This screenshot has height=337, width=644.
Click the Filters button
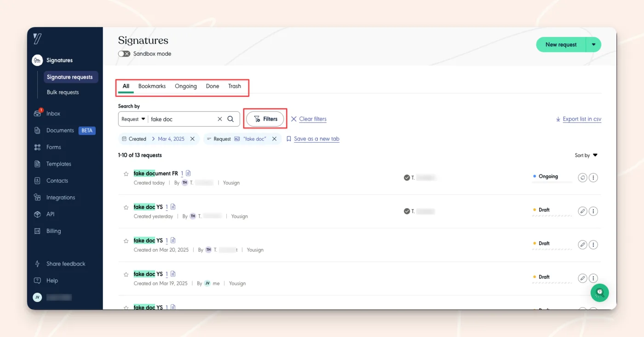tap(265, 119)
